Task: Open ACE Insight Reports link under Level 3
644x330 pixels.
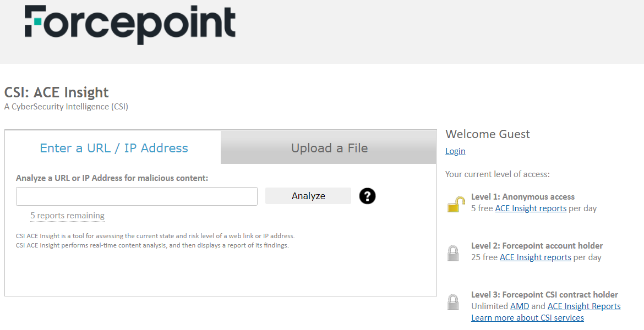Action: 584,306
